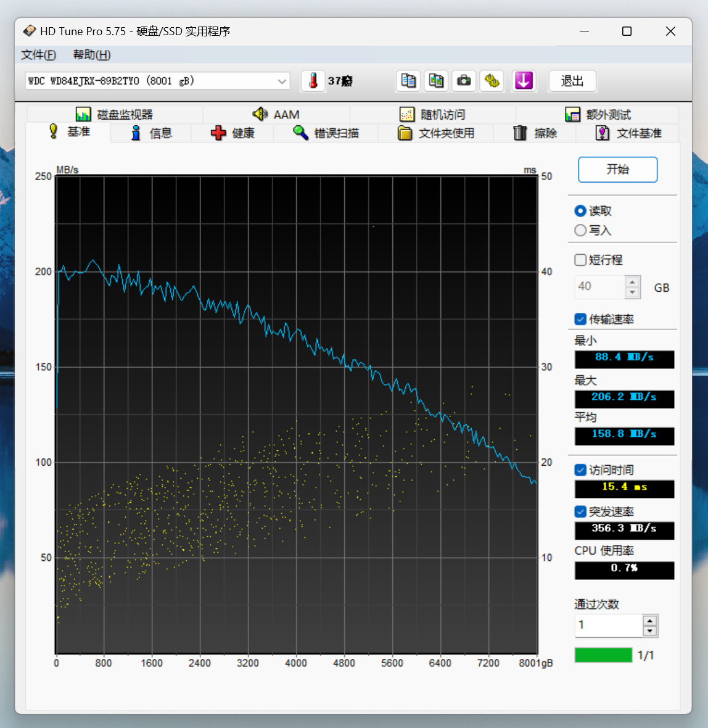Viewport: 708px width, 728px height.
Task: Switch to the 信息 tab
Action: click(151, 133)
